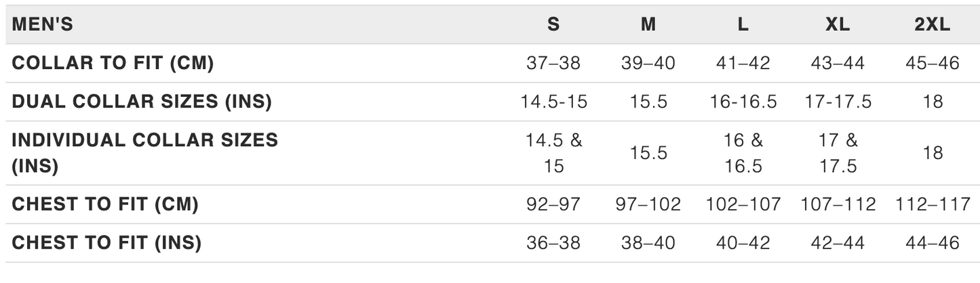The height and width of the screenshot is (283, 980).
Task: Click the 36–38 chest inches value
Action: [553, 243]
